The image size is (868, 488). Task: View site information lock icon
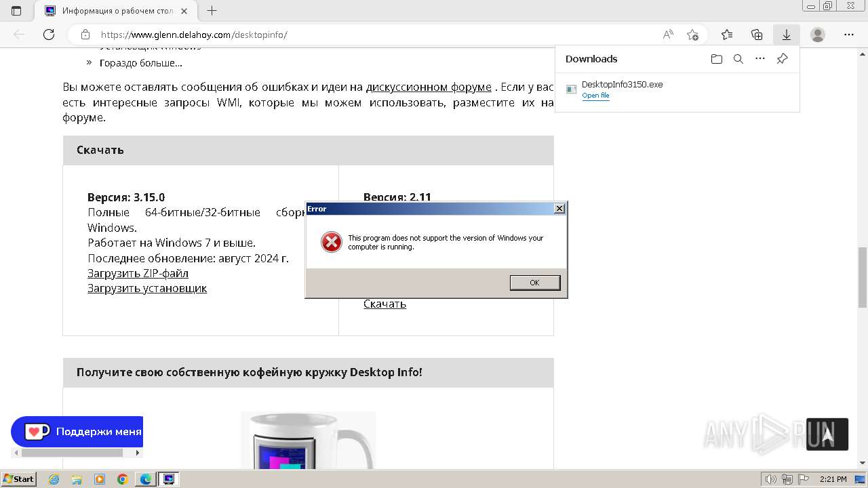pos(85,35)
